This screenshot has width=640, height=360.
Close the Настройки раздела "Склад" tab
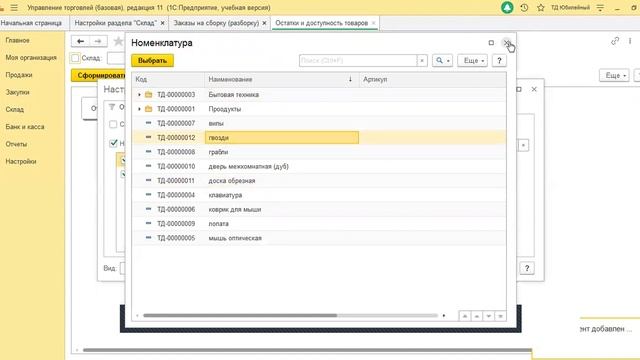162,23
